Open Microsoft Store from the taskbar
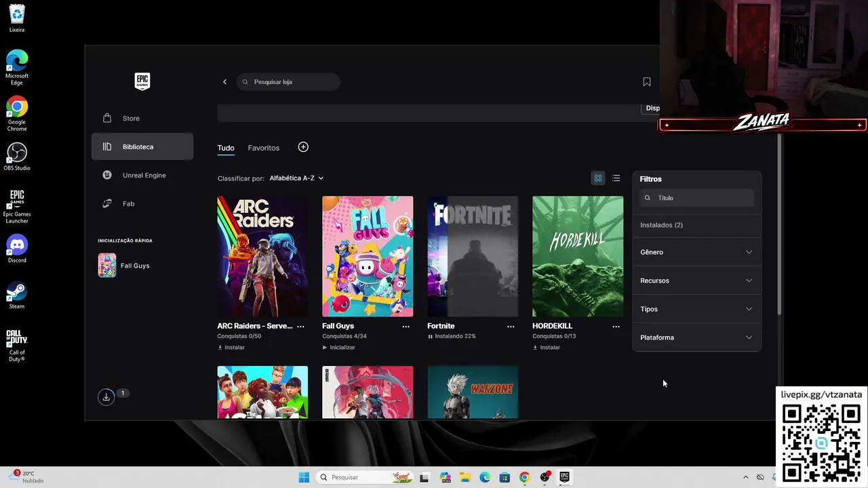This screenshot has height=488, width=868. tap(505, 477)
